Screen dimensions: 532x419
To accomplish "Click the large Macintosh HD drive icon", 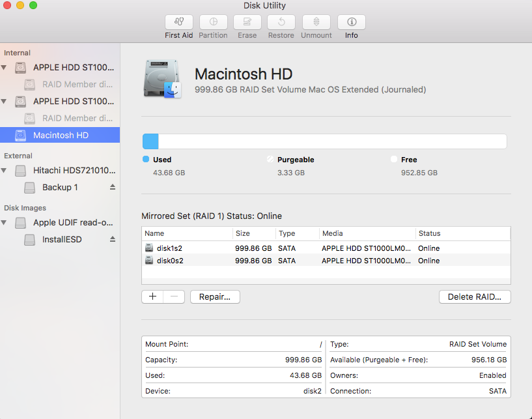I will point(162,79).
